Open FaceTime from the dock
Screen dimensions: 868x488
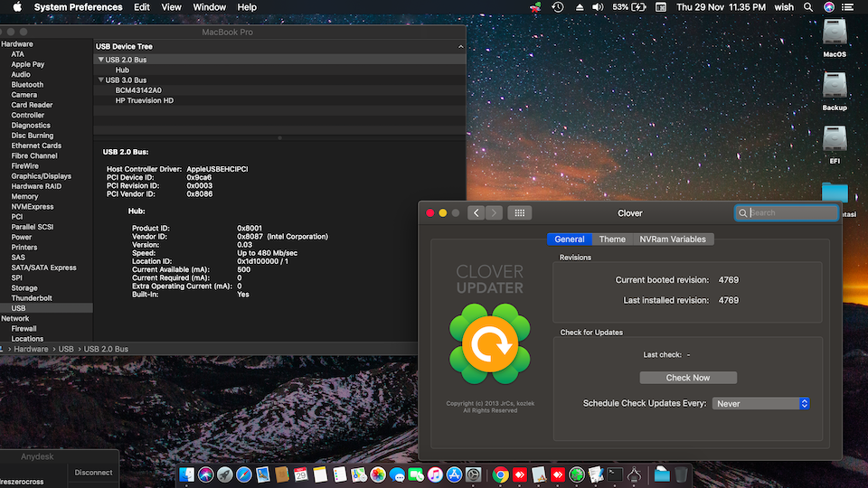[416, 474]
